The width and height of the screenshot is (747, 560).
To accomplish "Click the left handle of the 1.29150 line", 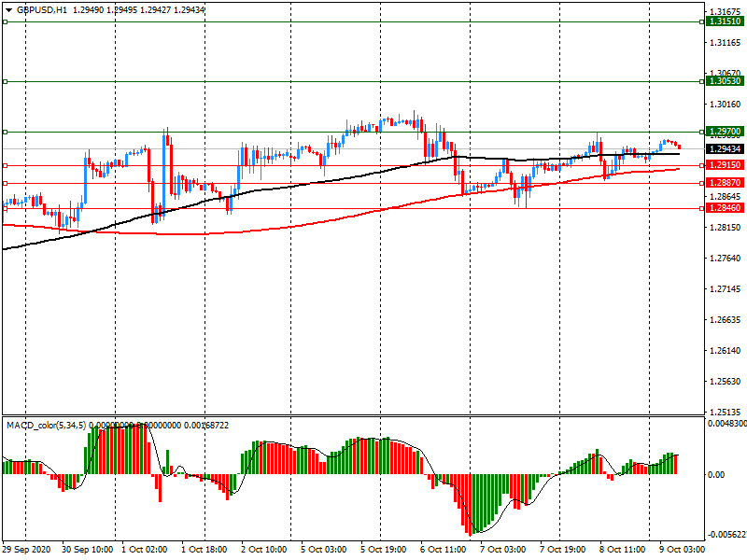I will (6, 166).
